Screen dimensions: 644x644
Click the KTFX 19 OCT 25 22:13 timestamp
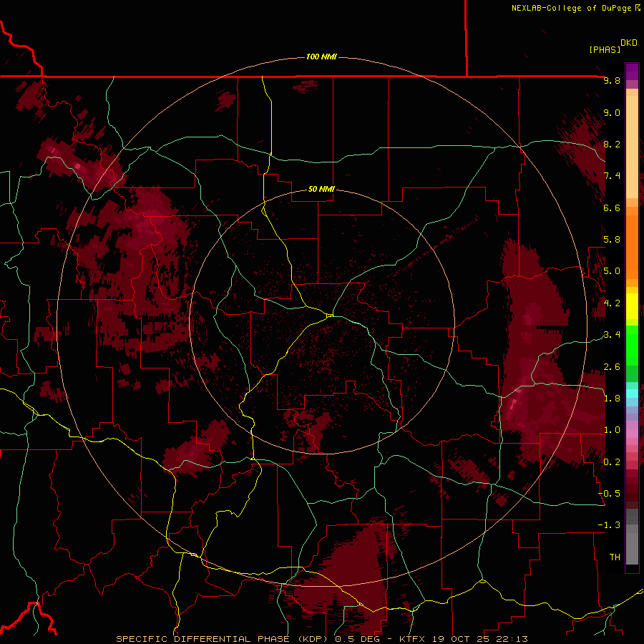pyautogui.click(x=464, y=639)
